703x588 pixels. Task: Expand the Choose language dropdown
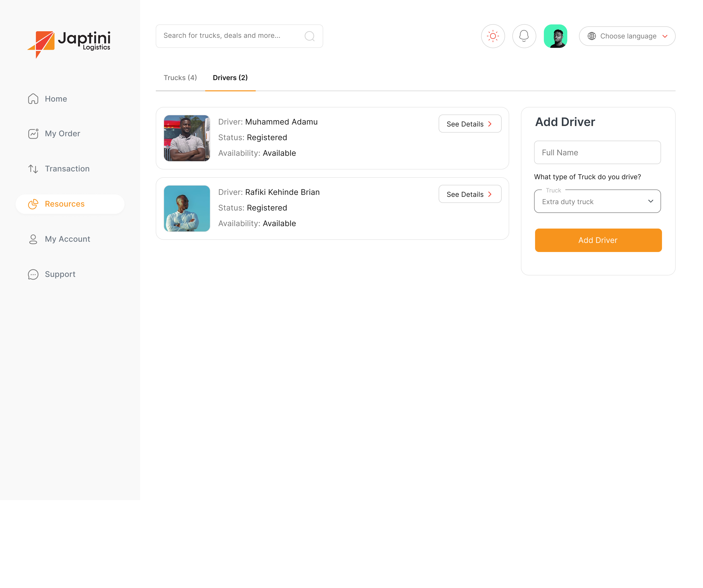coord(627,36)
